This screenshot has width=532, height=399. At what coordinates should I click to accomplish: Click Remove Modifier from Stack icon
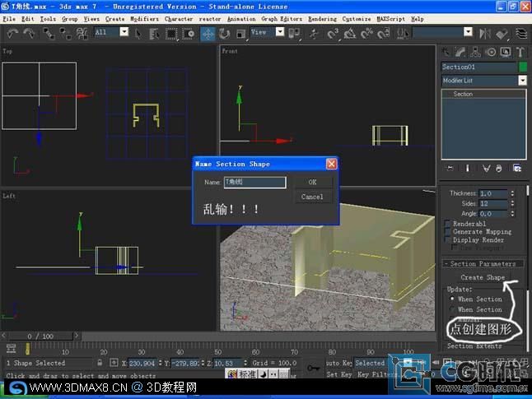(x=499, y=168)
